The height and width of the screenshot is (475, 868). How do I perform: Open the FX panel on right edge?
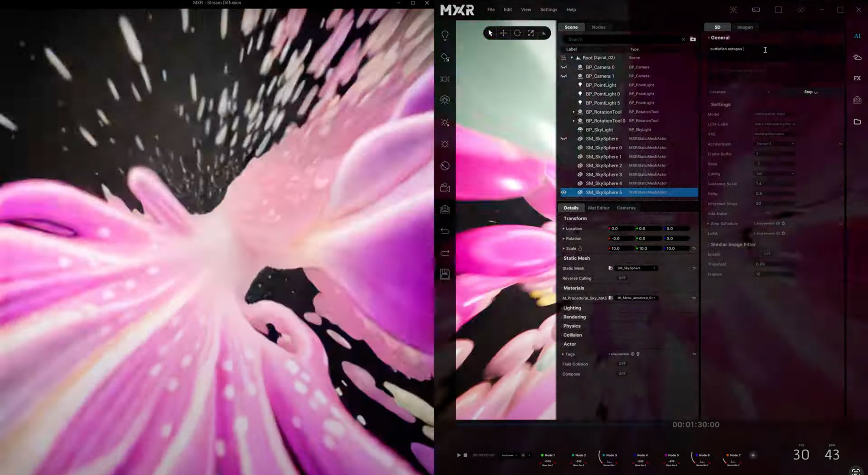pos(857,79)
